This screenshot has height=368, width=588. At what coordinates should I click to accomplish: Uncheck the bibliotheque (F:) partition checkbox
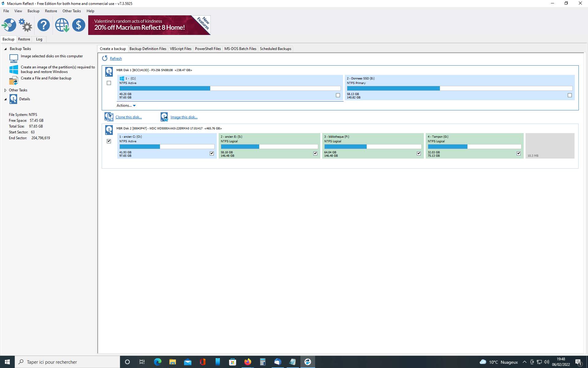419,153
